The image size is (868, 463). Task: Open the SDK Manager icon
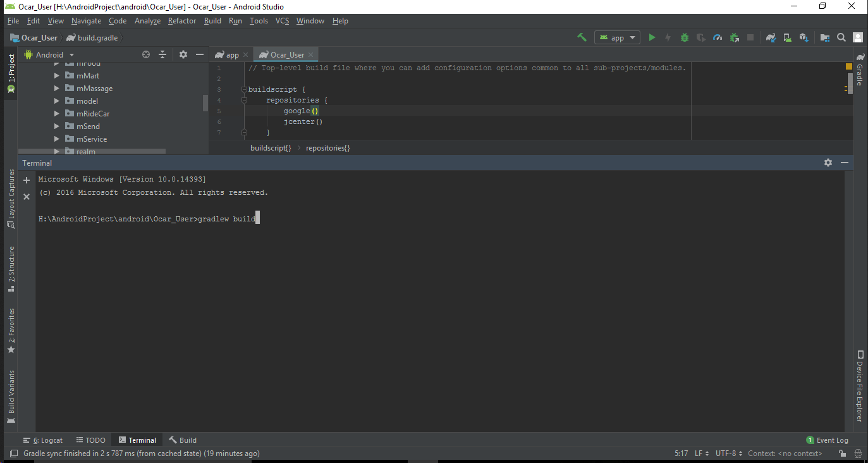(804, 37)
